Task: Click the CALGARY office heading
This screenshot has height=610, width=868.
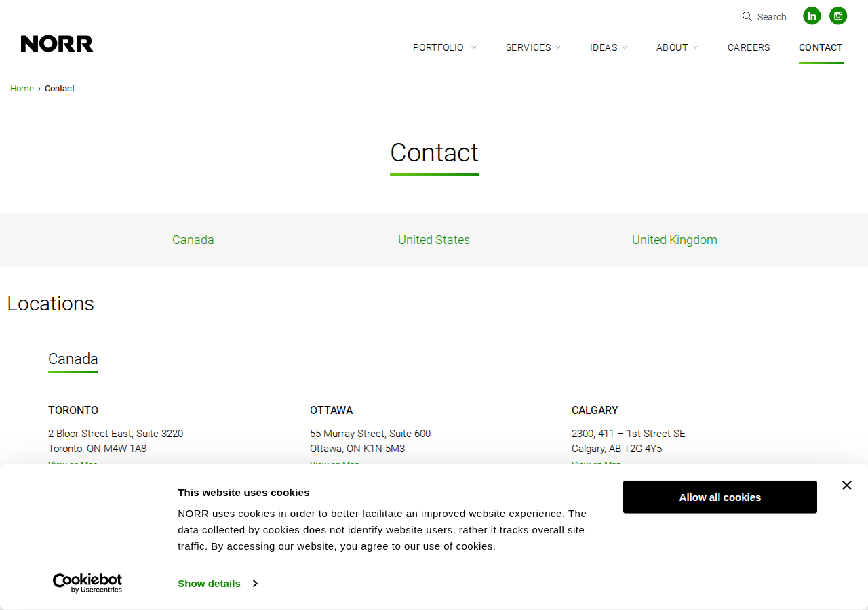Action: tap(595, 411)
